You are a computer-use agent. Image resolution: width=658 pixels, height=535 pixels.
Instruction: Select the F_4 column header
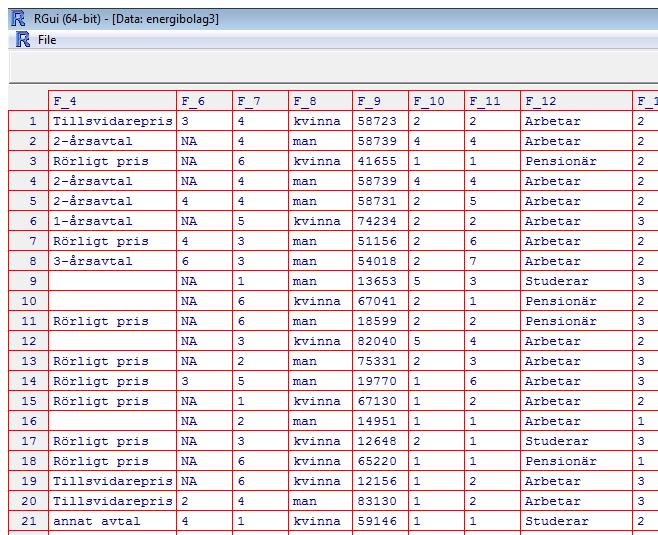point(112,101)
